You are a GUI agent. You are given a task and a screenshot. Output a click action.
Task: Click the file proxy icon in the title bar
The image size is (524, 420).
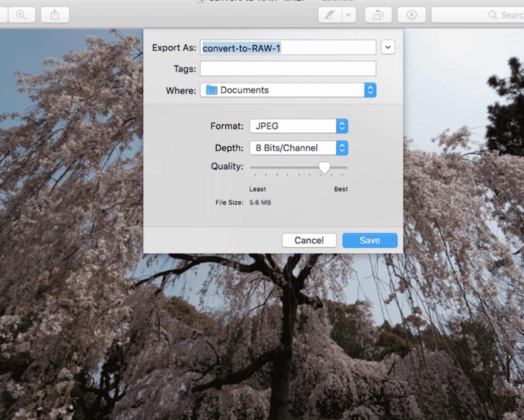(x=200, y=1)
